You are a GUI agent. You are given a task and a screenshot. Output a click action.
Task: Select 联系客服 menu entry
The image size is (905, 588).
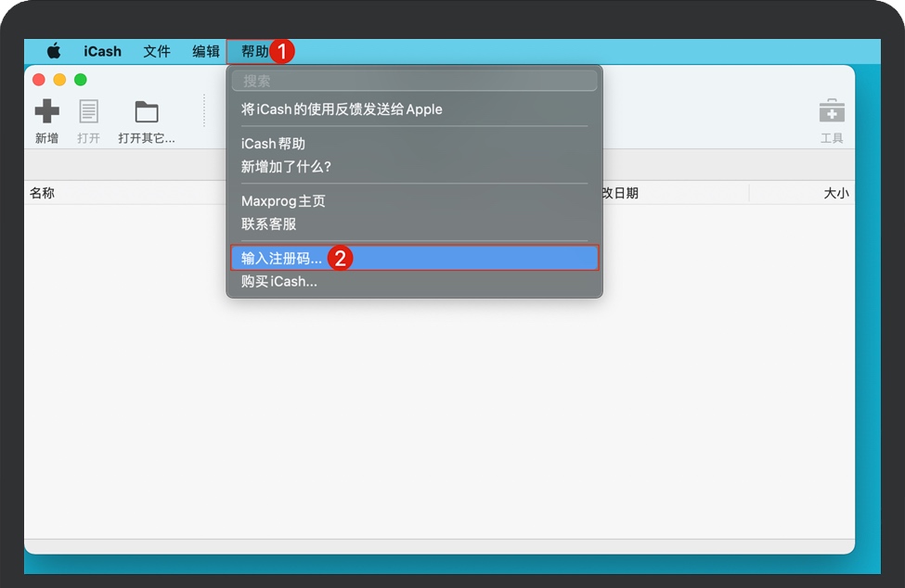click(414, 224)
